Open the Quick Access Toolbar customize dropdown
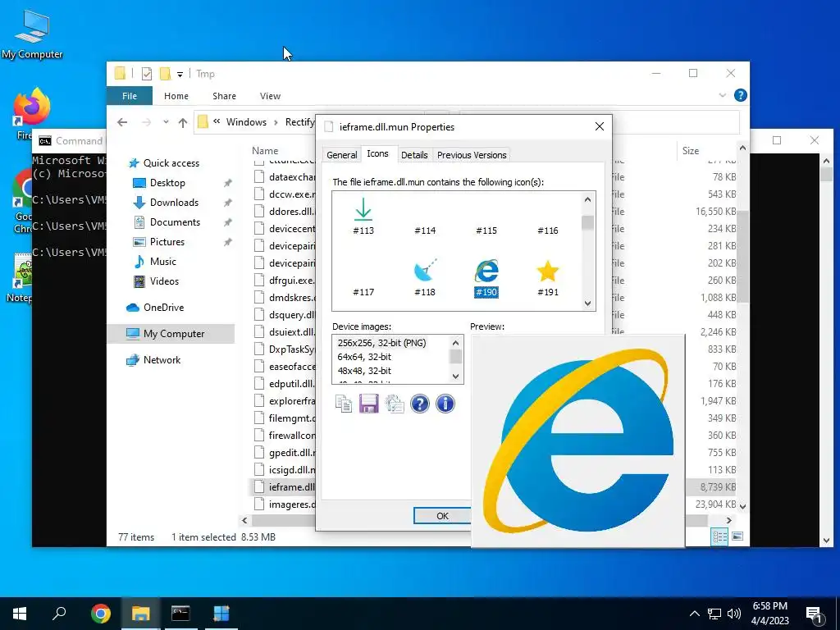The height and width of the screenshot is (630, 840). coord(180,75)
